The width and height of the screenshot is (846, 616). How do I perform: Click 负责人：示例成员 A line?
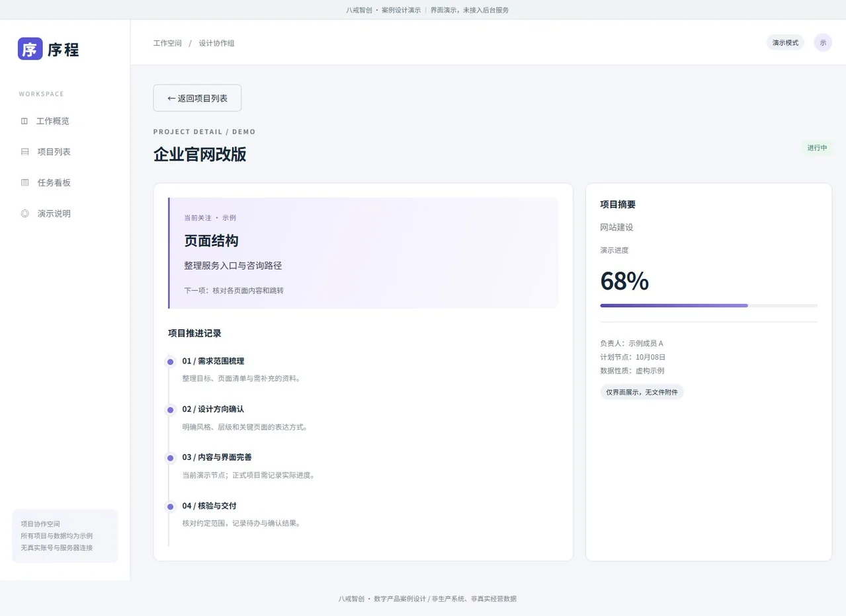click(x=632, y=344)
